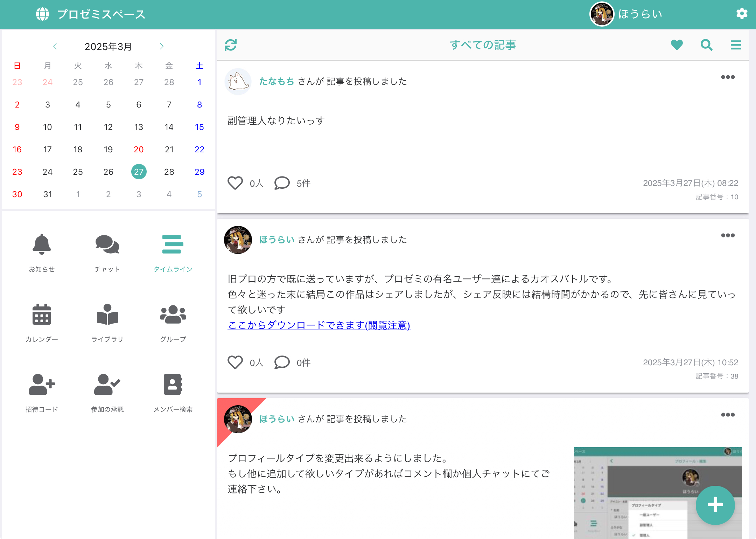This screenshot has height=539, width=756.
Task: Select March 31 in the calendar
Action: pyautogui.click(x=48, y=194)
